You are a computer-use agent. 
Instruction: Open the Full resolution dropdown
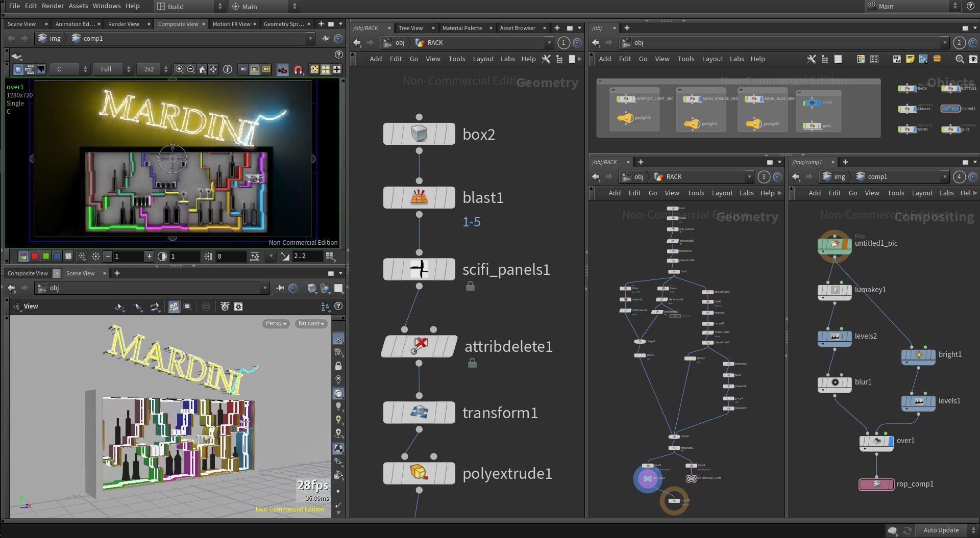pyautogui.click(x=113, y=69)
